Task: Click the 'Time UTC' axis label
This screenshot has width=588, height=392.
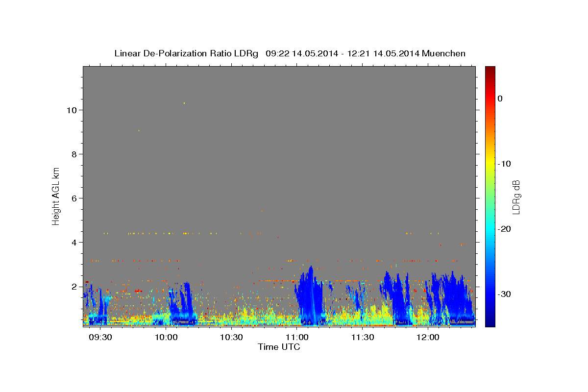Action: 279,347
